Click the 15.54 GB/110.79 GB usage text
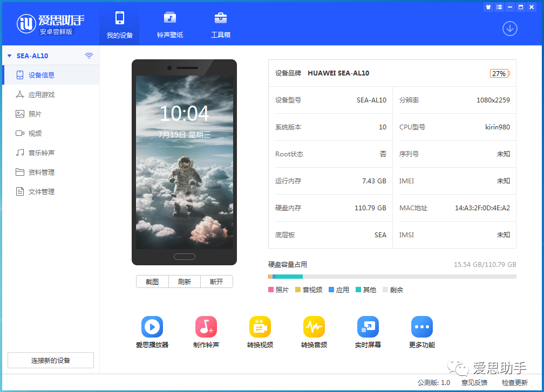Viewport: 544px width, 392px height. (x=485, y=265)
